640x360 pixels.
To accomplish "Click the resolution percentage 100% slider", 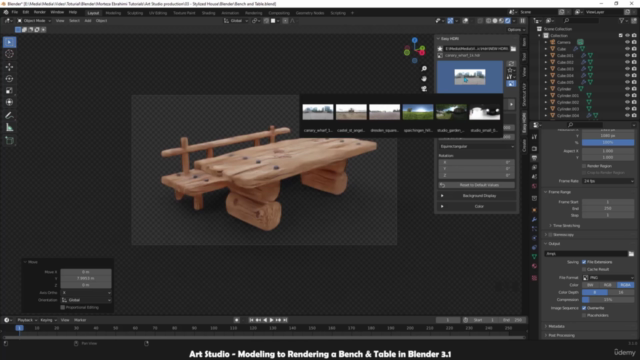I will tap(608, 142).
